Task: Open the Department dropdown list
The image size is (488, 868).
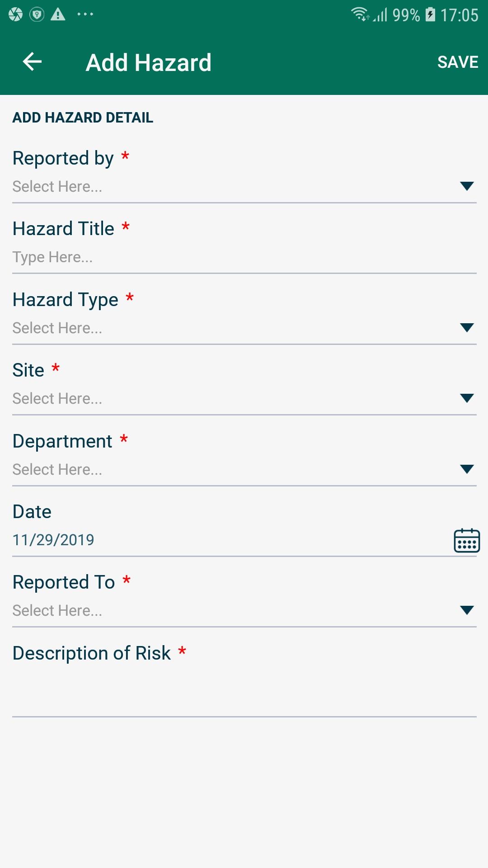Action: pyautogui.click(x=466, y=469)
